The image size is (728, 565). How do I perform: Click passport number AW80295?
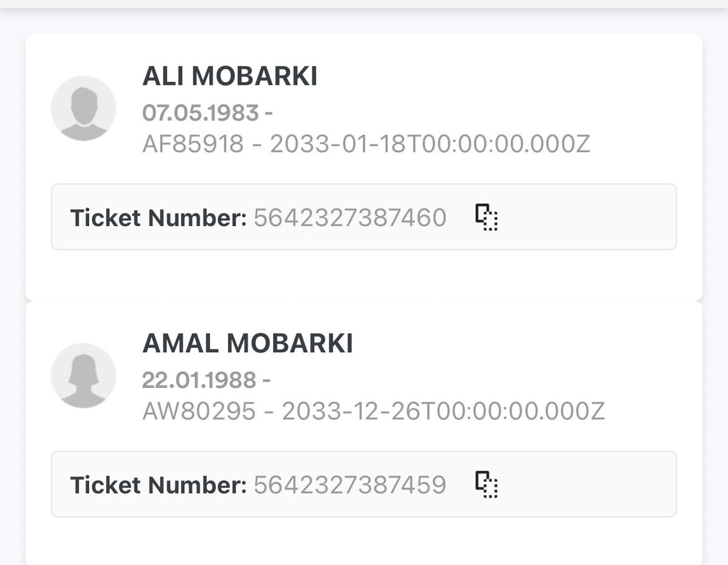click(x=199, y=412)
